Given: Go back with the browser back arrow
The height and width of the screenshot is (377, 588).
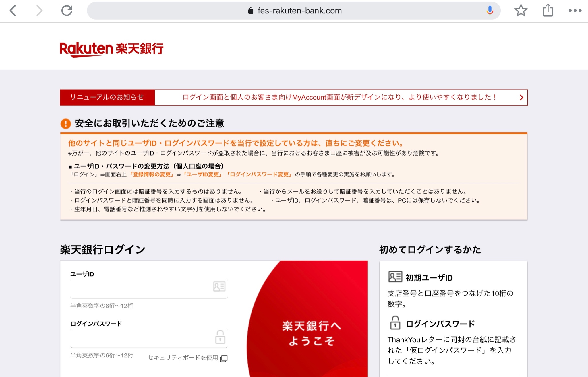Looking at the screenshot, I should [x=13, y=11].
